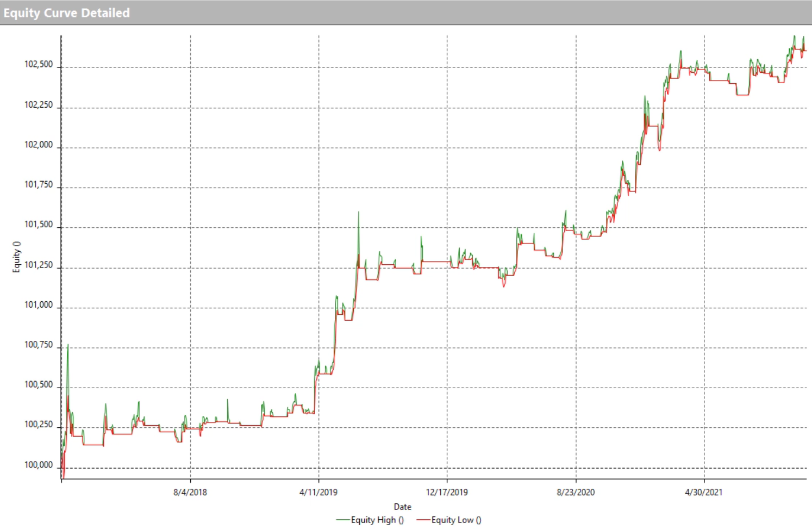Click the 101,250 equity axis label
Screen dimensions: 812x529
point(39,265)
